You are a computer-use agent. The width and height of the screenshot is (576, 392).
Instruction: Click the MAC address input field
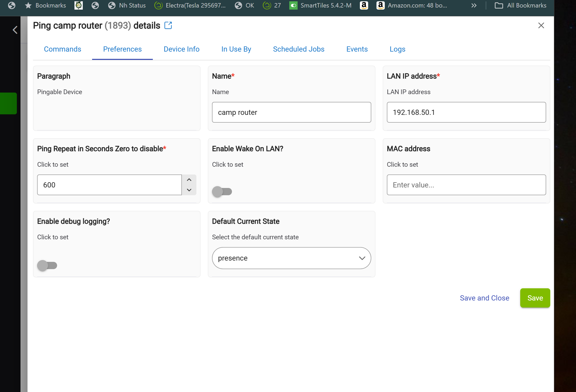[466, 185]
